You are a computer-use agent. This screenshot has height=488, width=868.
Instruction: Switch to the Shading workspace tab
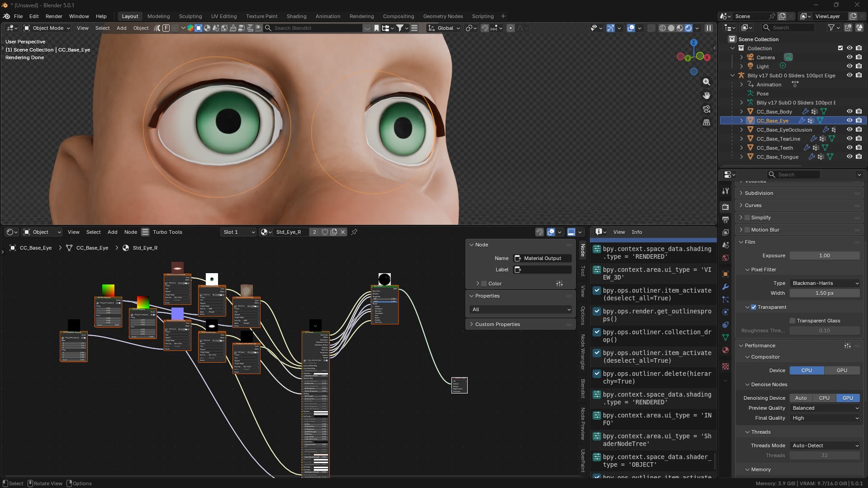[x=296, y=16]
